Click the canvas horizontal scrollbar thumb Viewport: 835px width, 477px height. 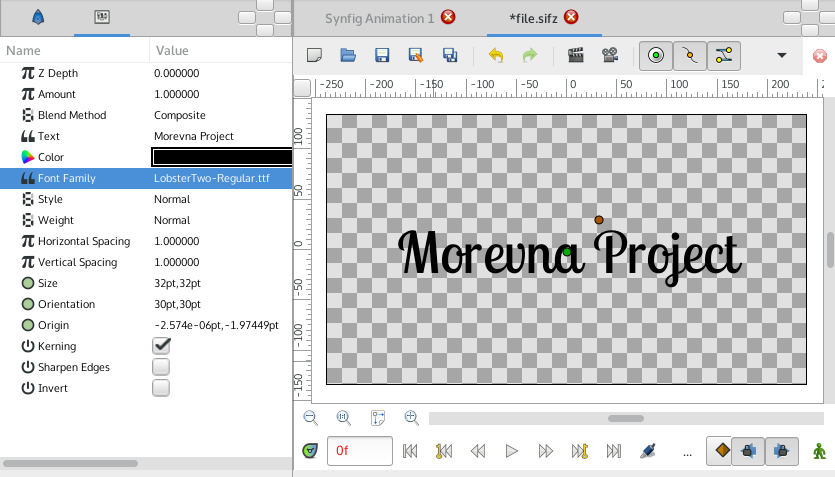pos(626,418)
